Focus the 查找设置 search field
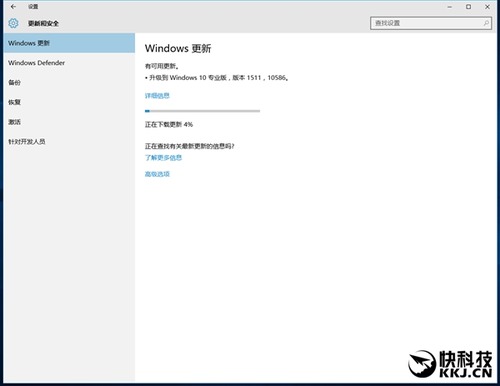The height and width of the screenshot is (386, 500). click(x=431, y=23)
